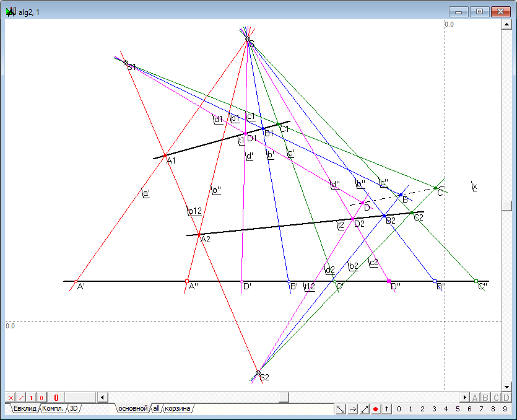Click the vertical scrollbar up arrow
This screenshot has height=420, width=517.
click(506, 24)
